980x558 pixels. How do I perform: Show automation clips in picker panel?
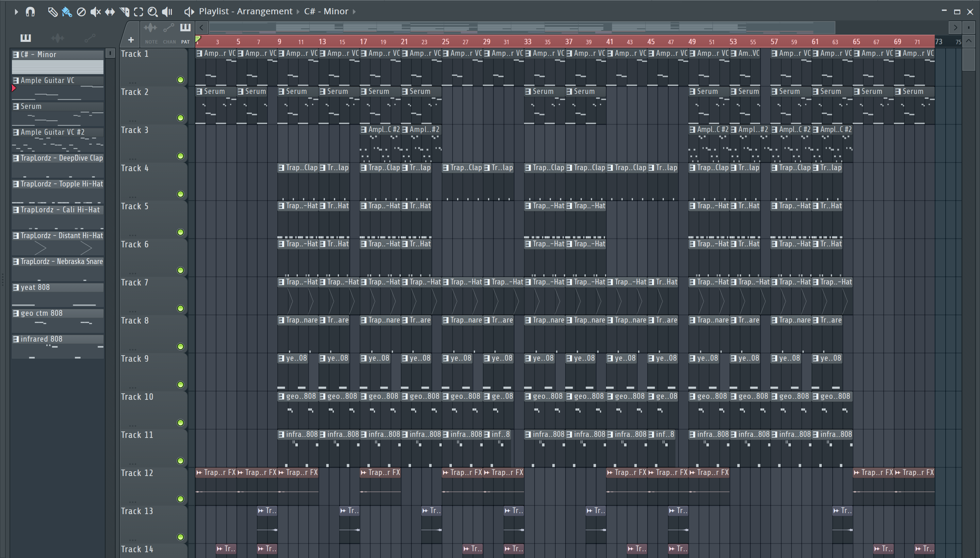[x=90, y=37]
